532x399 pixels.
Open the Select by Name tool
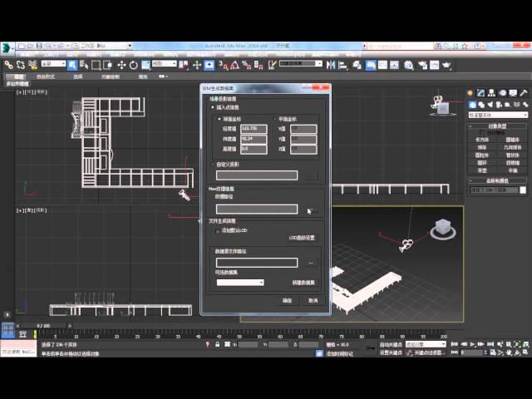point(84,65)
